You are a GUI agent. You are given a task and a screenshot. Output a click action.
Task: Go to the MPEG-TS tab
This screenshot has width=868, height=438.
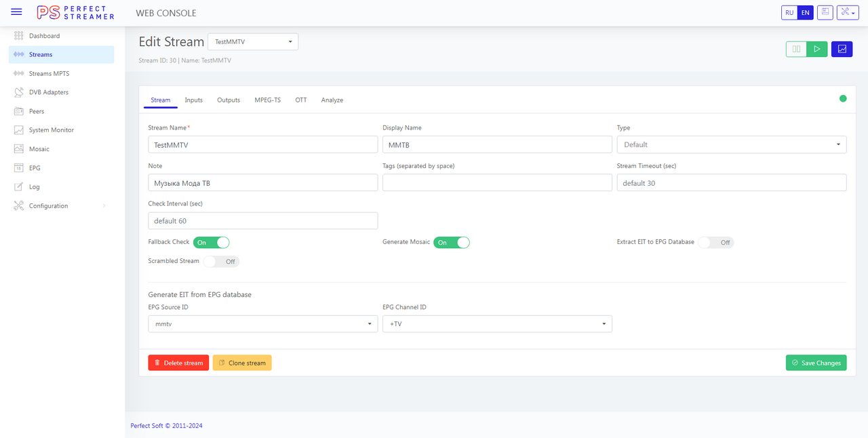click(x=267, y=100)
